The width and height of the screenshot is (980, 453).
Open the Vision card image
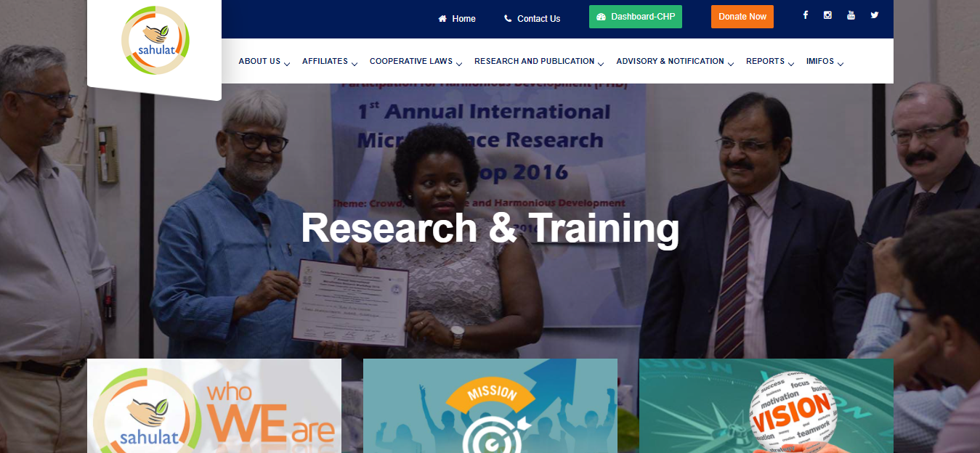click(766, 406)
